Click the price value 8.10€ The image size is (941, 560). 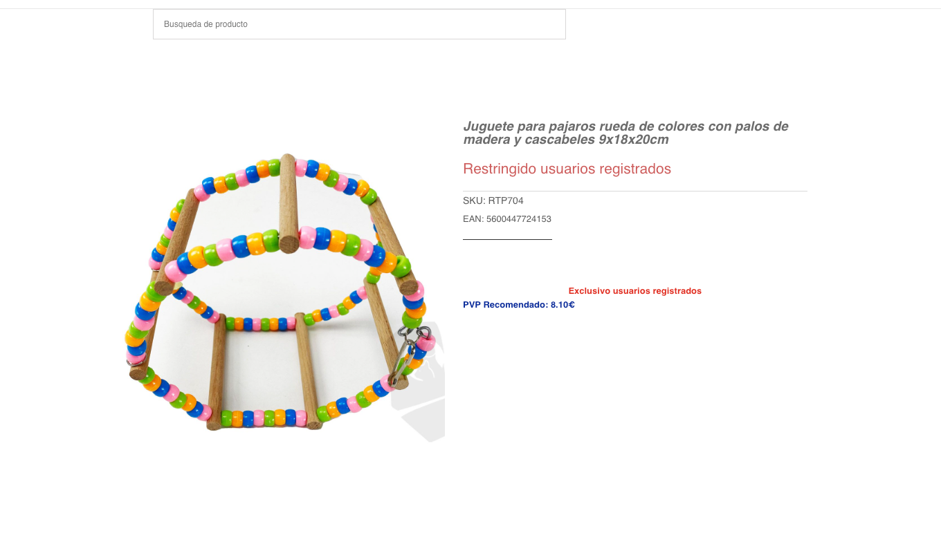pos(563,305)
